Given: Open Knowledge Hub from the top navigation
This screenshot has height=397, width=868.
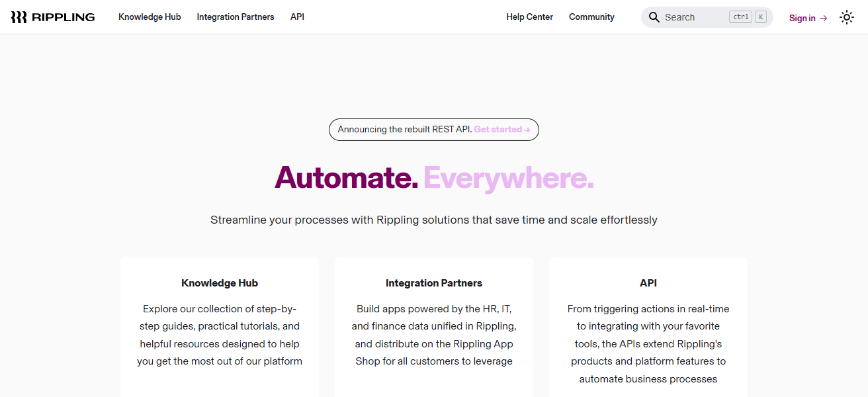Looking at the screenshot, I should [x=150, y=17].
